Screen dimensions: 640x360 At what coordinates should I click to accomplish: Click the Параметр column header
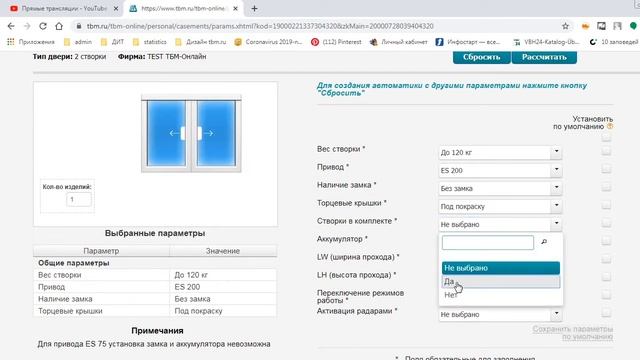click(x=101, y=251)
